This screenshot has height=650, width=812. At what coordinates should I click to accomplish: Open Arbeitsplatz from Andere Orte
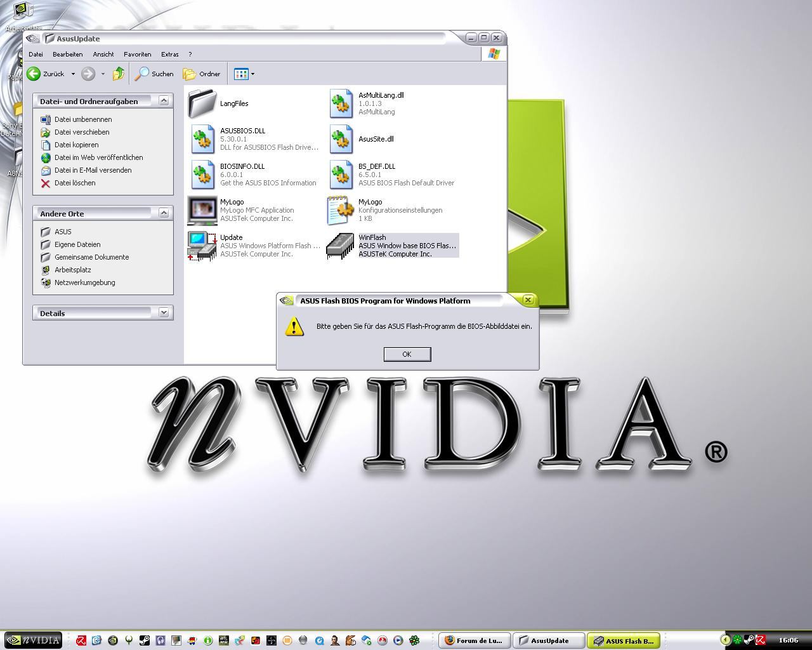click(x=72, y=270)
